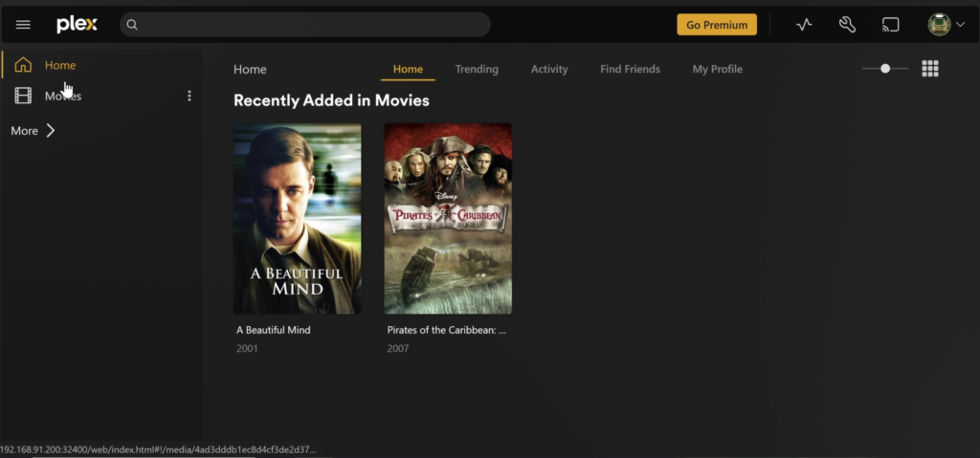Focus the Plex search field

point(305,25)
